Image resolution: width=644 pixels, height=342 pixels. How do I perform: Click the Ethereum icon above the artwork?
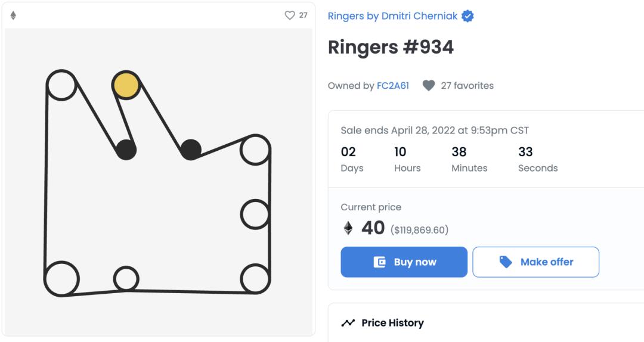coord(13,15)
